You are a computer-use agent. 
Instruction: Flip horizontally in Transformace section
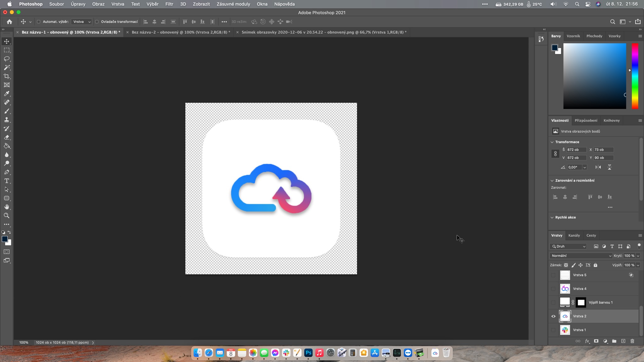(598, 167)
